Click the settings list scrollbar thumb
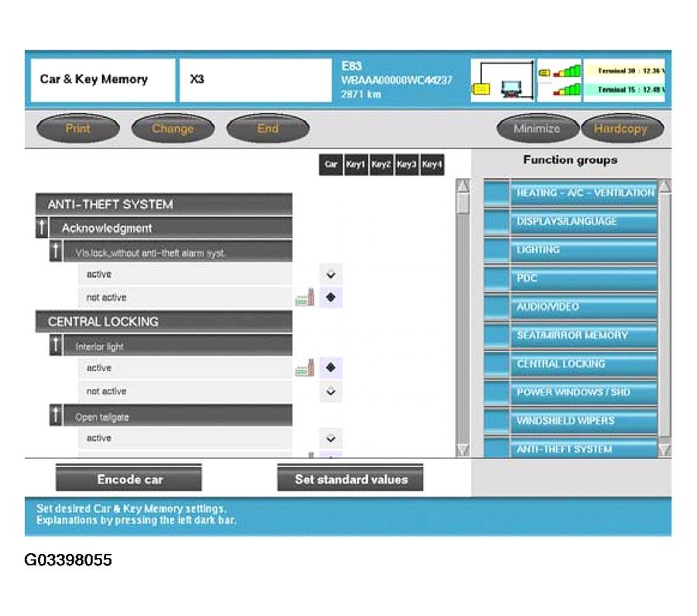Image resolution: width=697 pixels, height=616 pixels. 463,202
